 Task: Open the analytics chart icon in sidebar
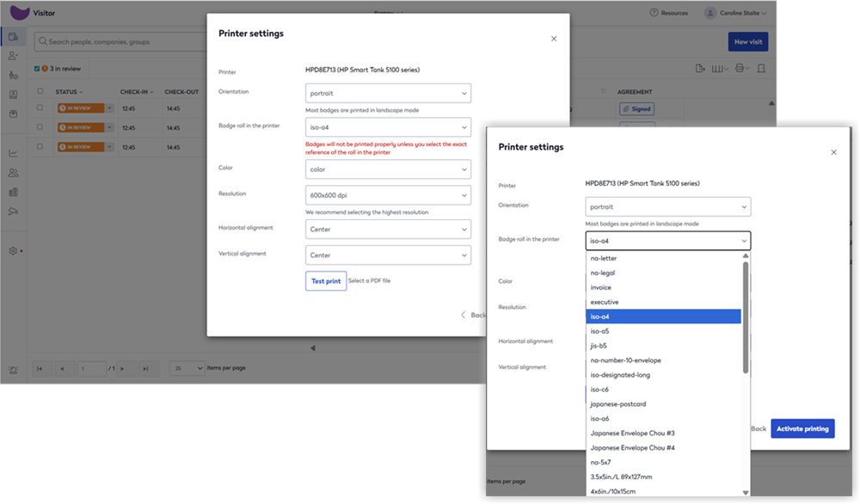(13, 153)
